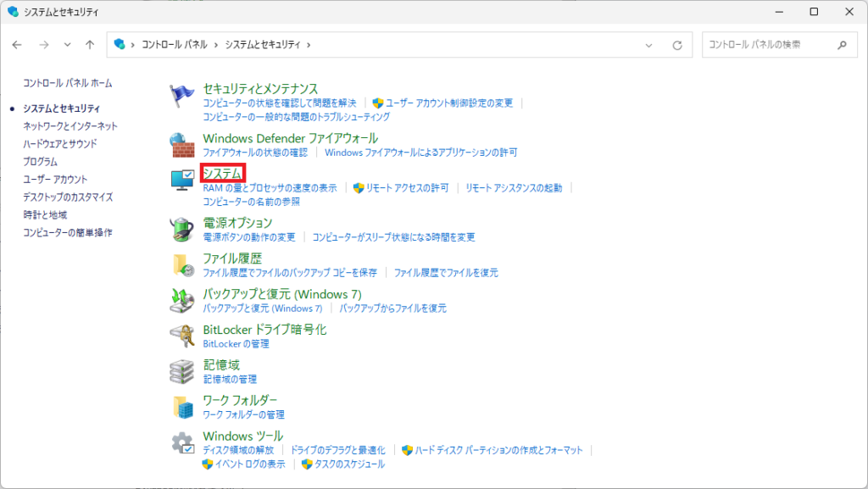Viewport: 868px width, 489px height.
Task: Click バックアップからファイルを復元 link
Action: pos(392,308)
